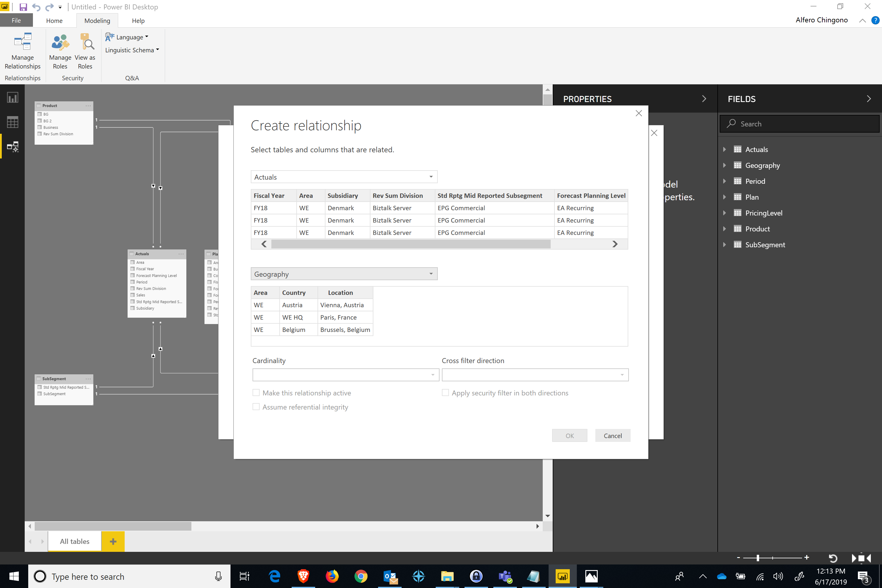Open the Cardinality dropdown
Viewport: 882px width, 588px height.
(x=345, y=375)
